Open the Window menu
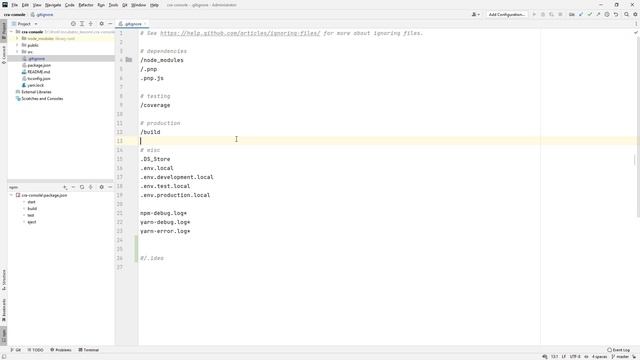The image size is (640, 360). point(138,5)
